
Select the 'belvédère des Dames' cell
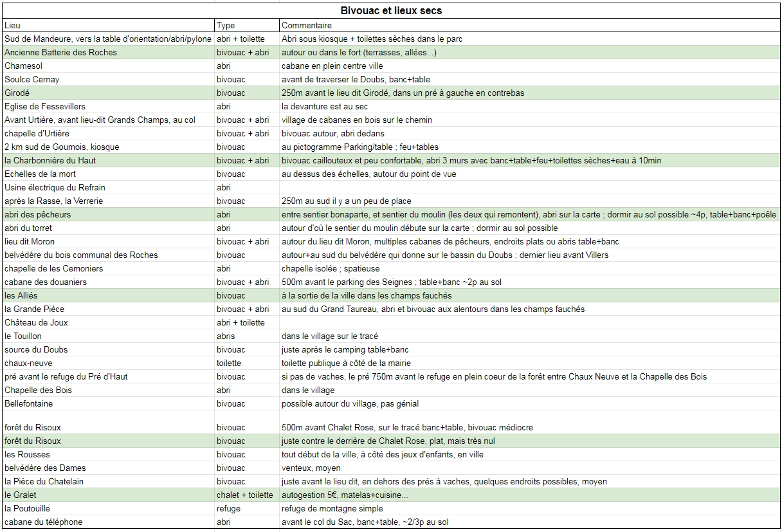click(x=109, y=468)
